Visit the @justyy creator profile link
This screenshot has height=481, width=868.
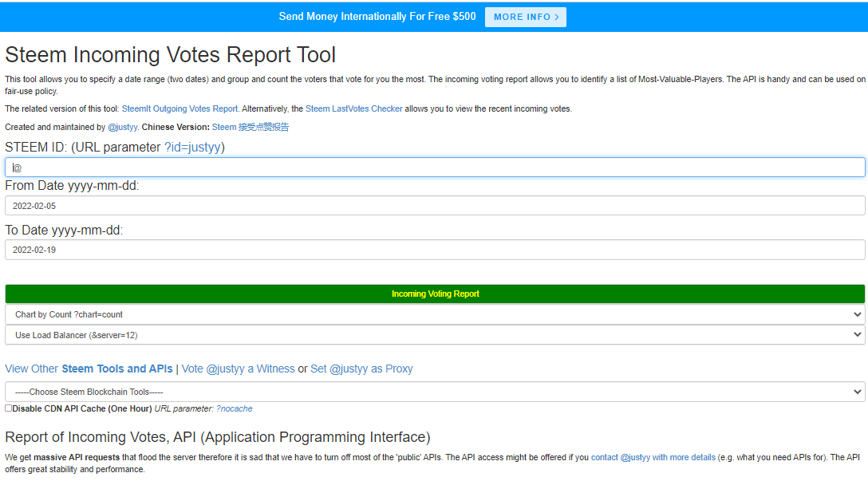[x=122, y=128]
